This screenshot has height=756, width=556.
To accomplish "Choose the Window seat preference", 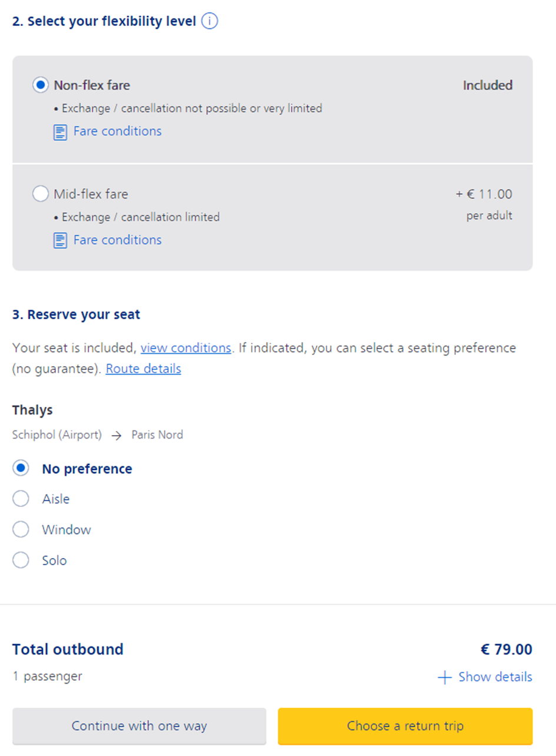I will point(21,529).
